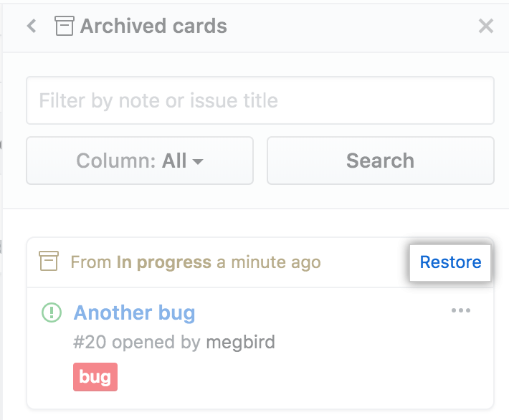The height and width of the screenshot is (420, 509).
Task: Click the Archived cards heading text
Action: (153, 27)
